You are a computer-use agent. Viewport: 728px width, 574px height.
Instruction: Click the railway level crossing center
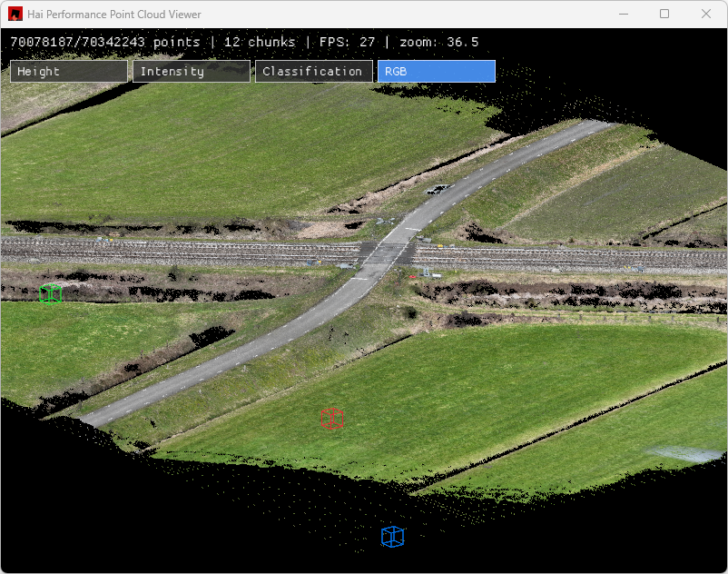point(388,252)
